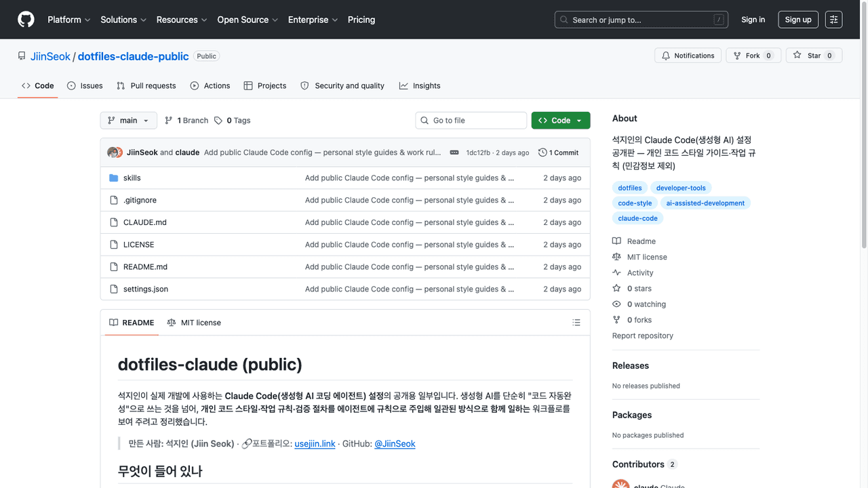
Task: Click the Readme book icon in About
Action: pos(616,241)
